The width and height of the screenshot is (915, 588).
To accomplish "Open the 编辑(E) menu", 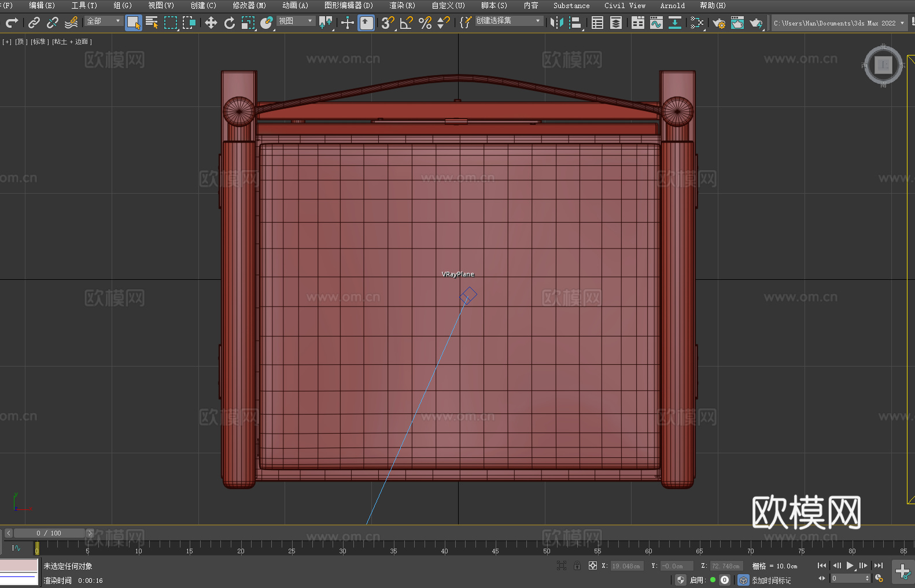I will pyautogui.click(x=42, y=5).
